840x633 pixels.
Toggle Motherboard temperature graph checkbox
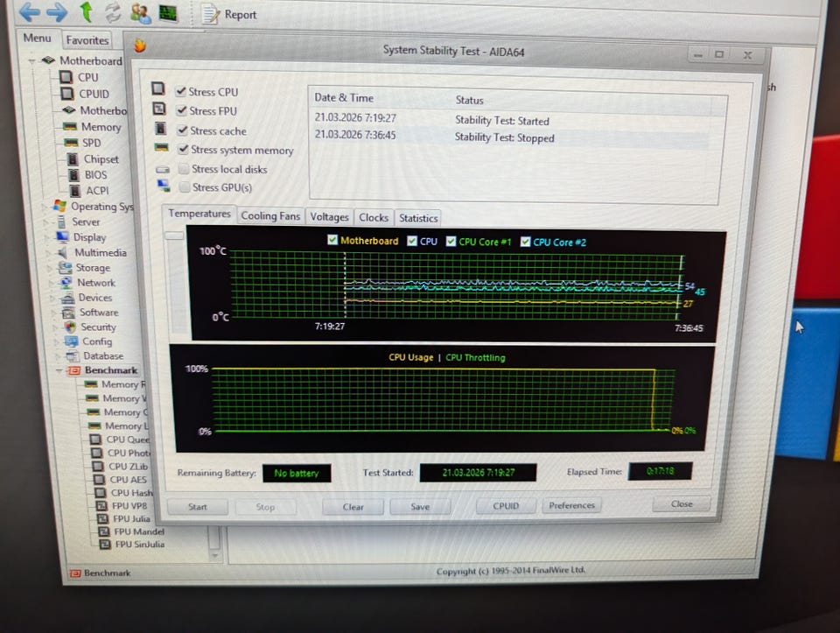332,240
